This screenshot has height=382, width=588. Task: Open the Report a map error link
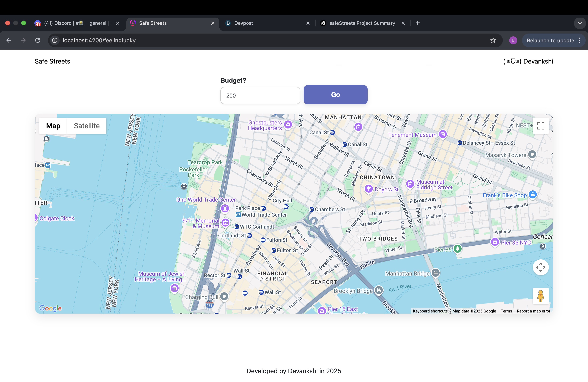coord(533,311)
